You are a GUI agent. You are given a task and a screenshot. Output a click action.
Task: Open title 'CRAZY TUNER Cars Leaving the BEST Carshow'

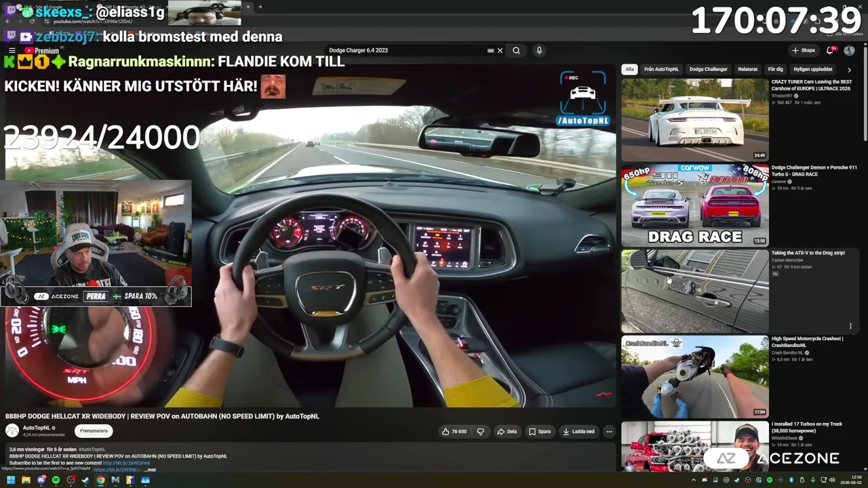point(811,85)
